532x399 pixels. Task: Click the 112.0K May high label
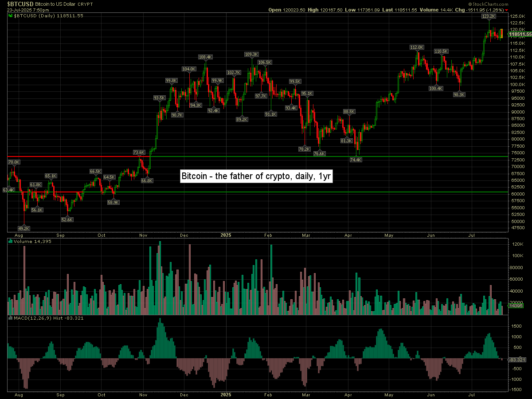tap(417, 47)
